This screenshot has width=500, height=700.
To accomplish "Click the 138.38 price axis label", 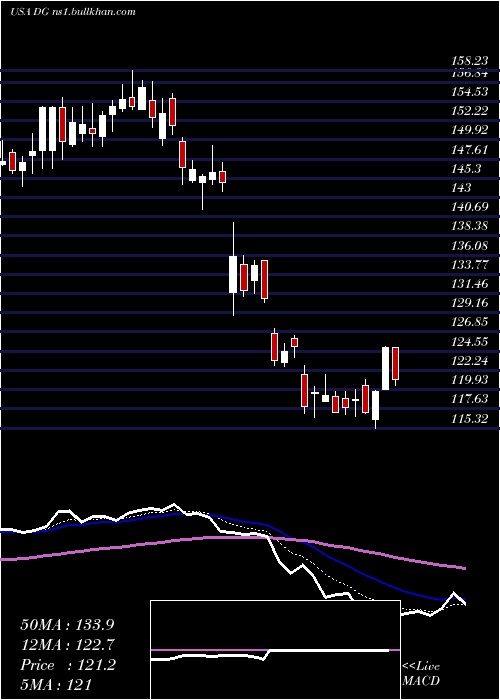I will click(x=470, y=226).
